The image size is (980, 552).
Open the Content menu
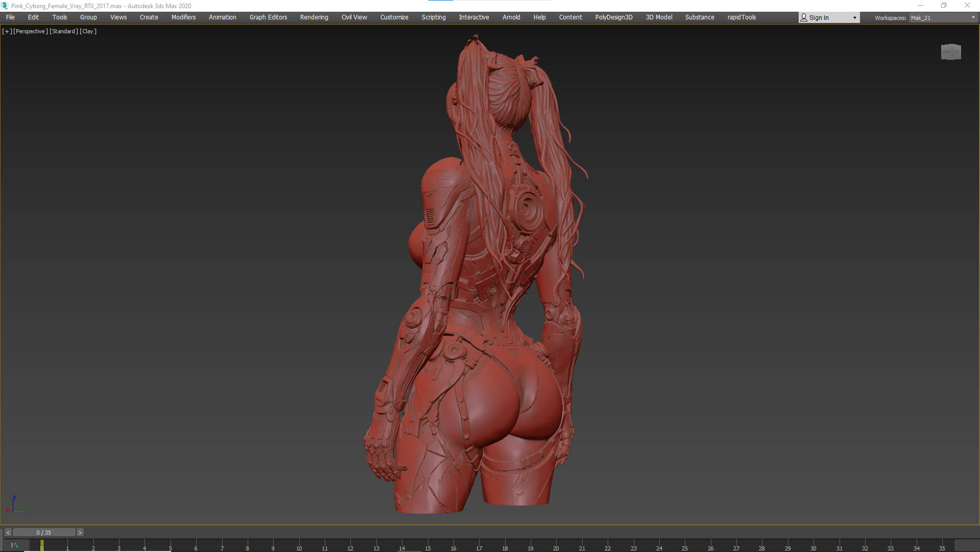[x=570, y=17]
